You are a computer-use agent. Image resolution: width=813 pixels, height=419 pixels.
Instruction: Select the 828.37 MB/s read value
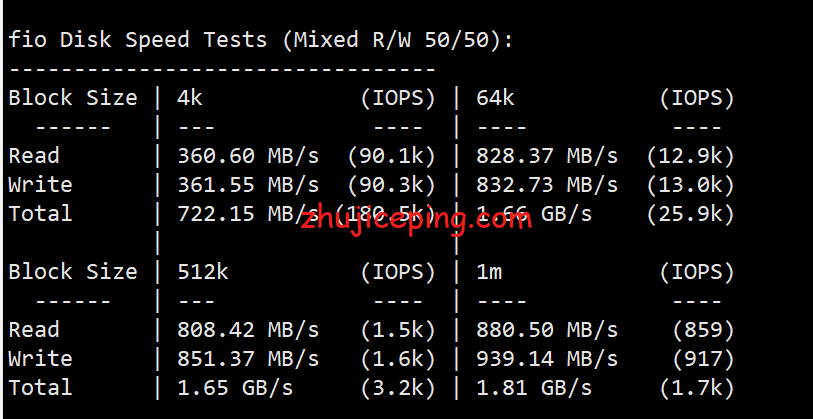pos(547,156)
